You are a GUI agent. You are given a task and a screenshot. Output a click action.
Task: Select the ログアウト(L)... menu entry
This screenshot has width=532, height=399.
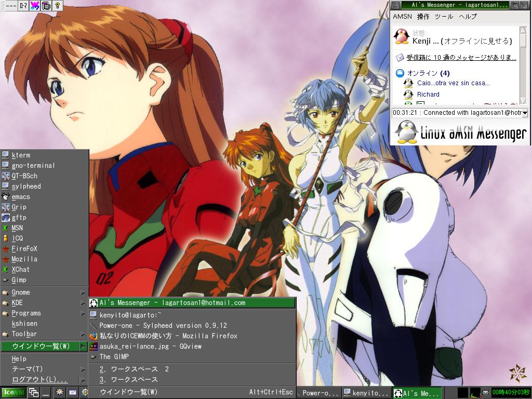pos(39,380)
